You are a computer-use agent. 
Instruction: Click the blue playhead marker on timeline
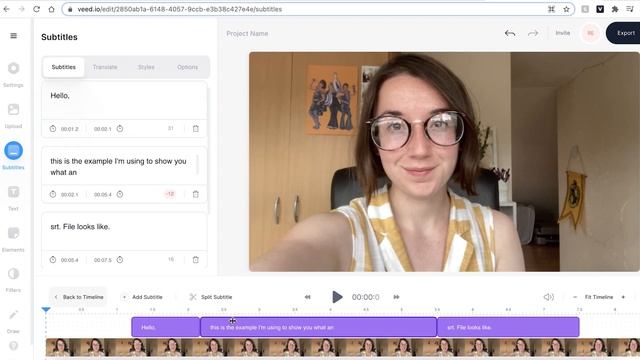46,310
